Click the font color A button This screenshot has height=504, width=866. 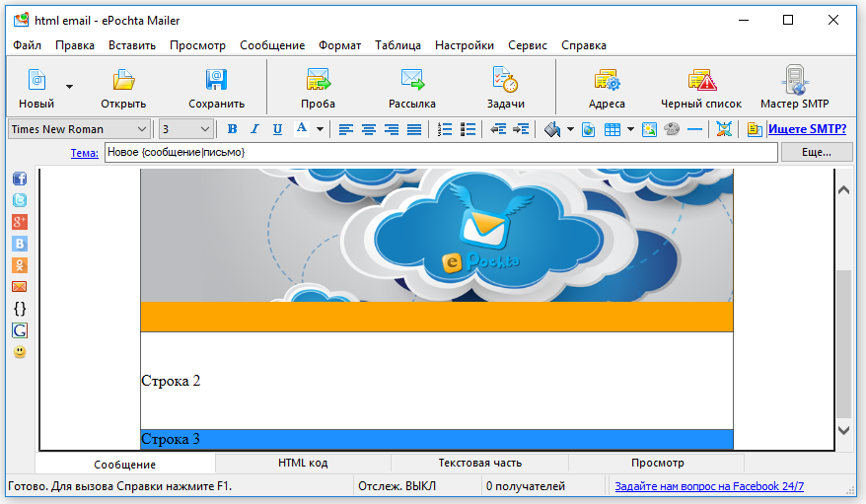(301, 129)
